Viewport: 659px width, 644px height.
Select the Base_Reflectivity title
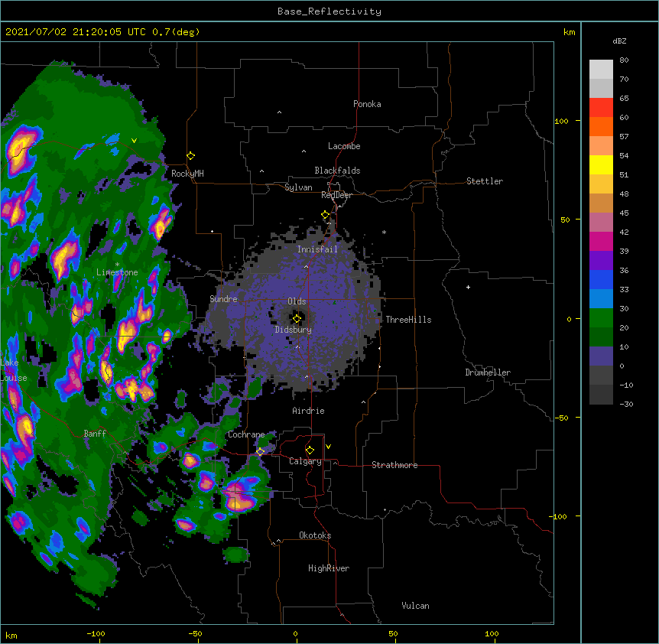tap(329, 11)
